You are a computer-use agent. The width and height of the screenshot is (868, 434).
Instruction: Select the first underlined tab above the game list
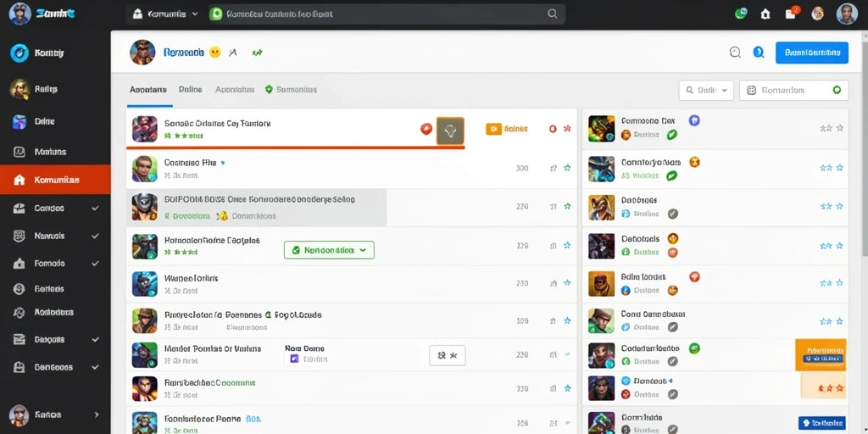pos(147,89)
